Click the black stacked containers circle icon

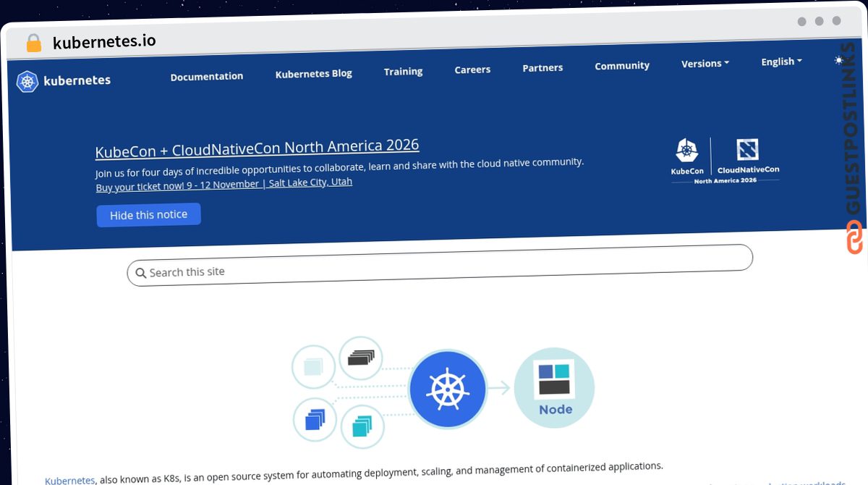click(x=361, y=358)
